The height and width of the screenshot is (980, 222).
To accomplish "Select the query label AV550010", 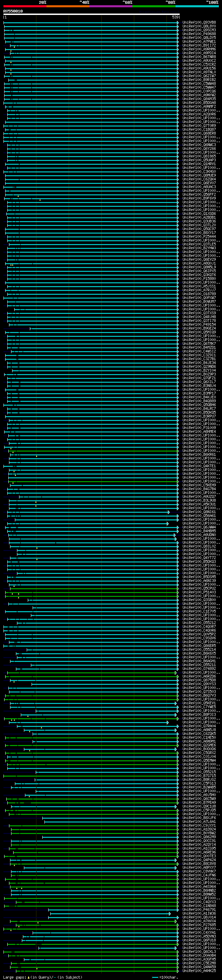I will coord(13,11).
